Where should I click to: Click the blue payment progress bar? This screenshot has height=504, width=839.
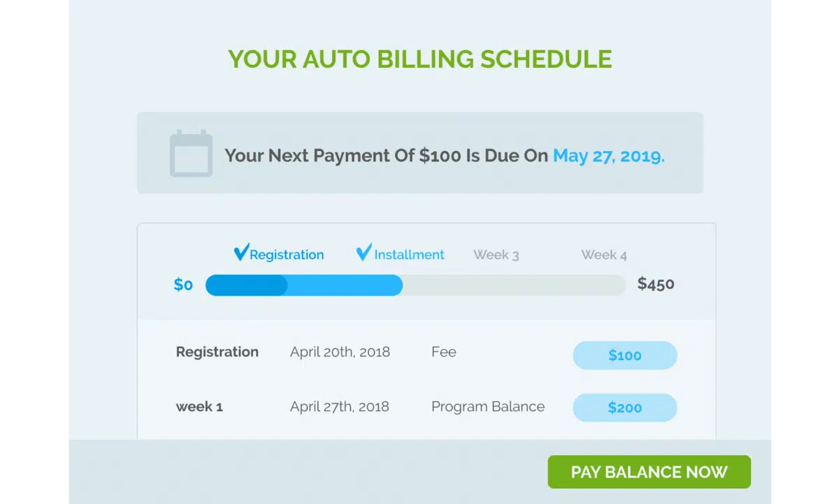[x=304, y=285]
